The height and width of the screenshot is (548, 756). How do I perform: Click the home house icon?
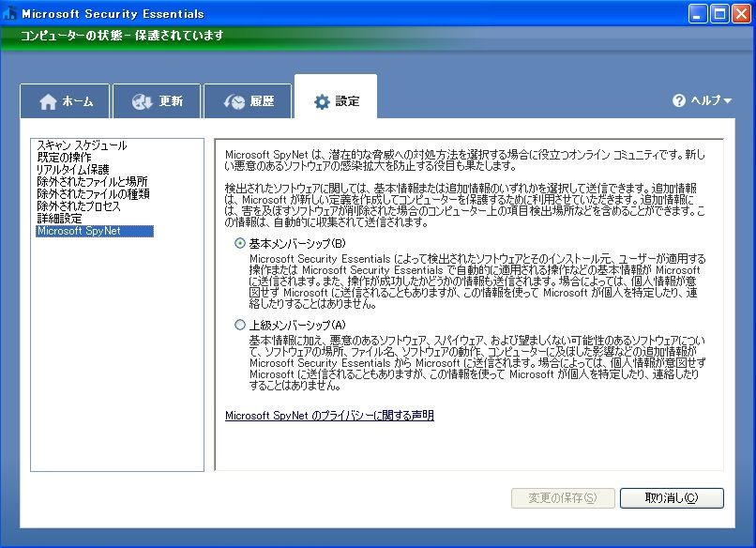tap(48, 101)
